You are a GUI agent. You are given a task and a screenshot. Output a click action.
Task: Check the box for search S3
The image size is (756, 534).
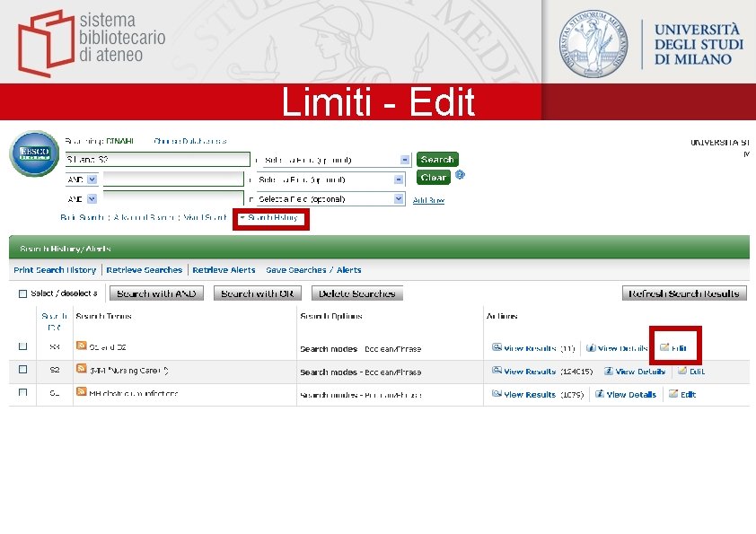point(22,346)
